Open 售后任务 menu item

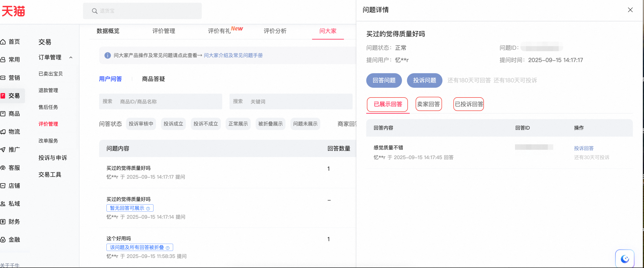[x=48, y=107]
